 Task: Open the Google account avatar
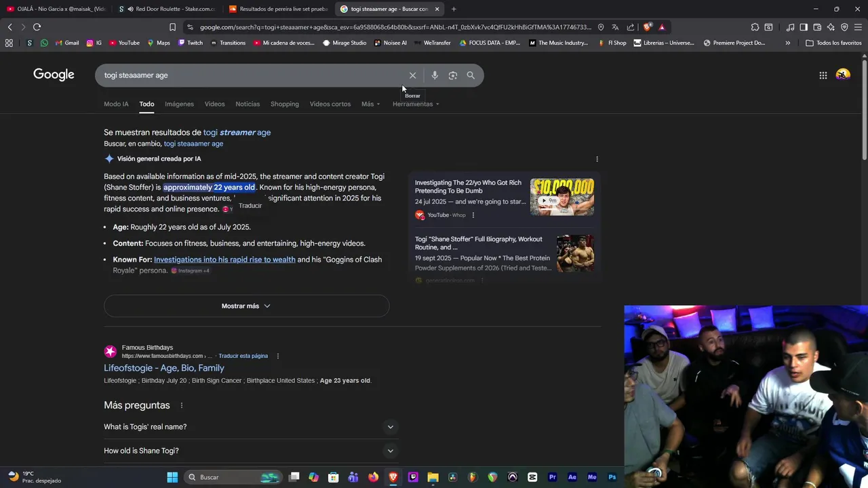coord(843,75)
